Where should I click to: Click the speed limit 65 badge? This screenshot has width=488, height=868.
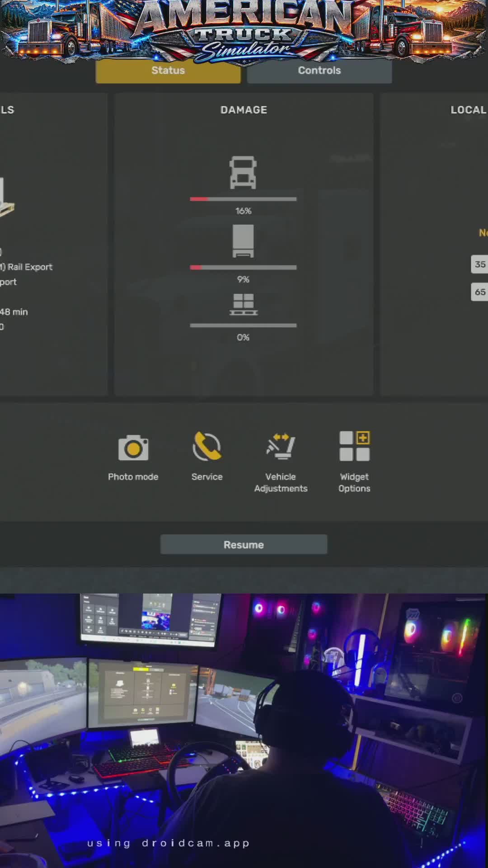point(479,292)
